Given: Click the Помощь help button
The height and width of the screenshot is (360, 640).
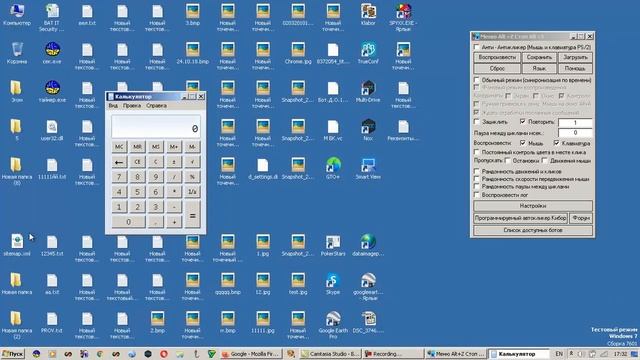Looking at the screenshot, I should point(575,69).
